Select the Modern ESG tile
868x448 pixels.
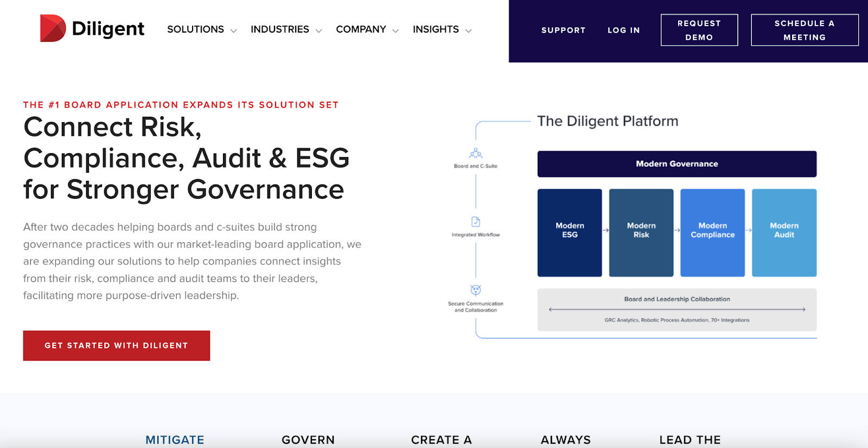pos(570,233)
